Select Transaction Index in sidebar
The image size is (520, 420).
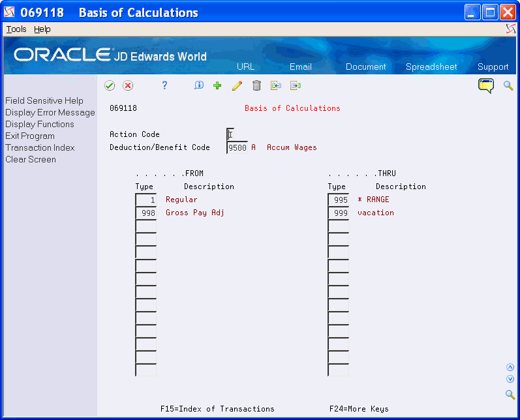[40, 147]
